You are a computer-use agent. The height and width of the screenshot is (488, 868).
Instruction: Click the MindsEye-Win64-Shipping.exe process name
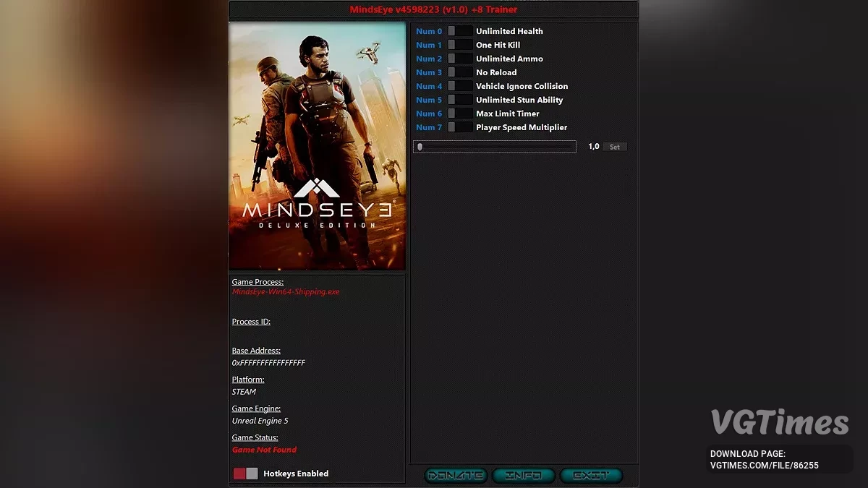coord(285,292)
